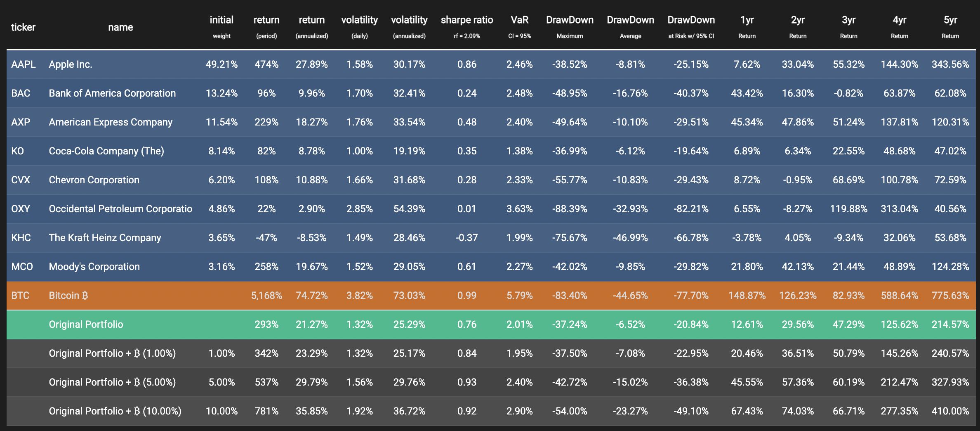Select Original Portfolio + ₿ (1.00%) row
980x431 pixels.
491,353
